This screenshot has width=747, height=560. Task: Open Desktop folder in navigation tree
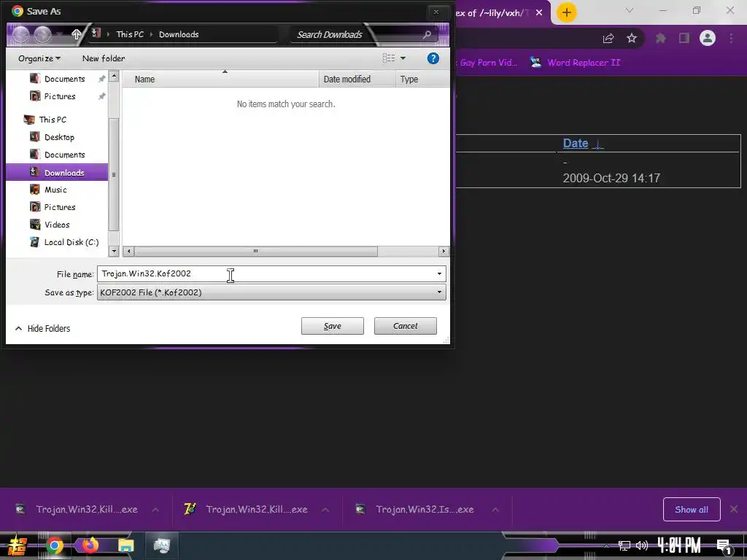click(x=58, y=137)
